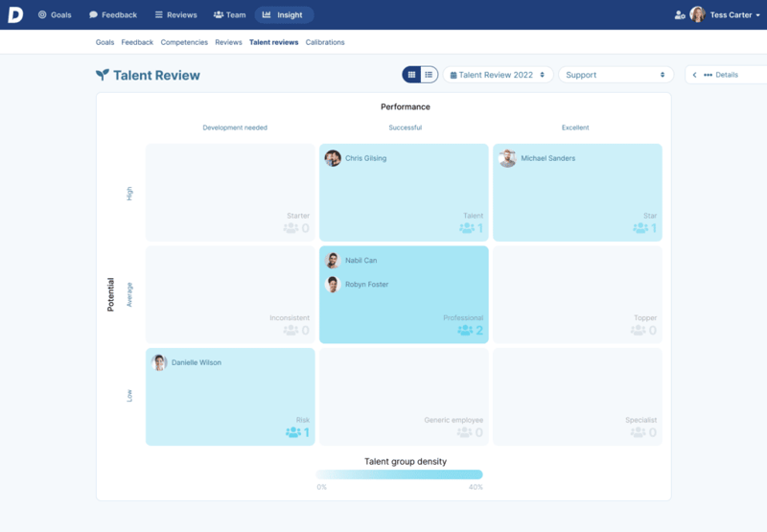767x532 pixels.
Task: Open the user management icon beside Tess Carter
Action: tap(680, 15)
